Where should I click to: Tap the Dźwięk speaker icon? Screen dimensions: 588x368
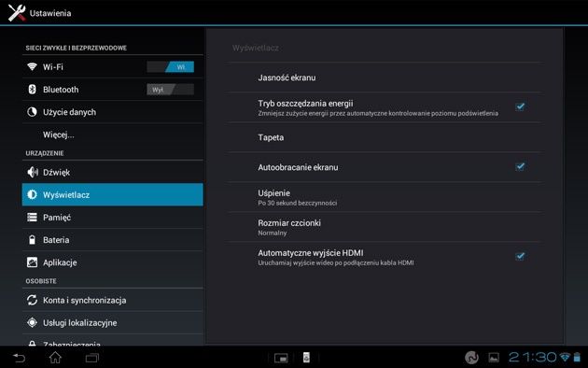tap(33, 172)
